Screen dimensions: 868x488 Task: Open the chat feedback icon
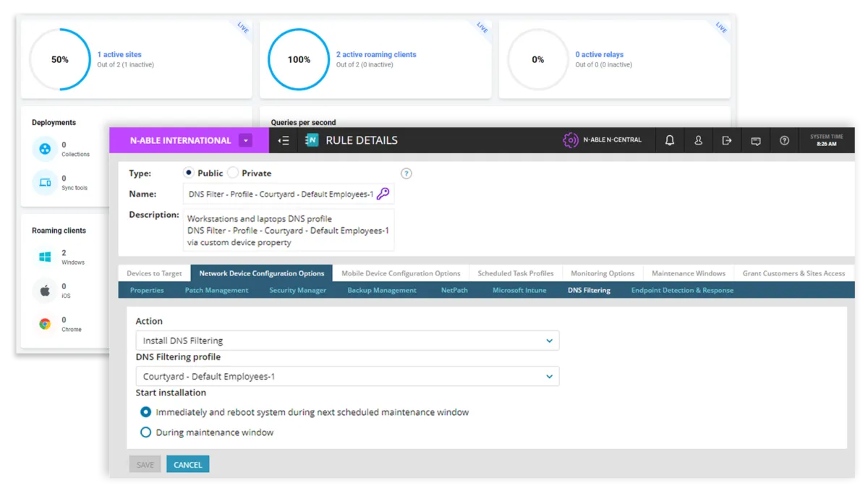coord(756,141)
